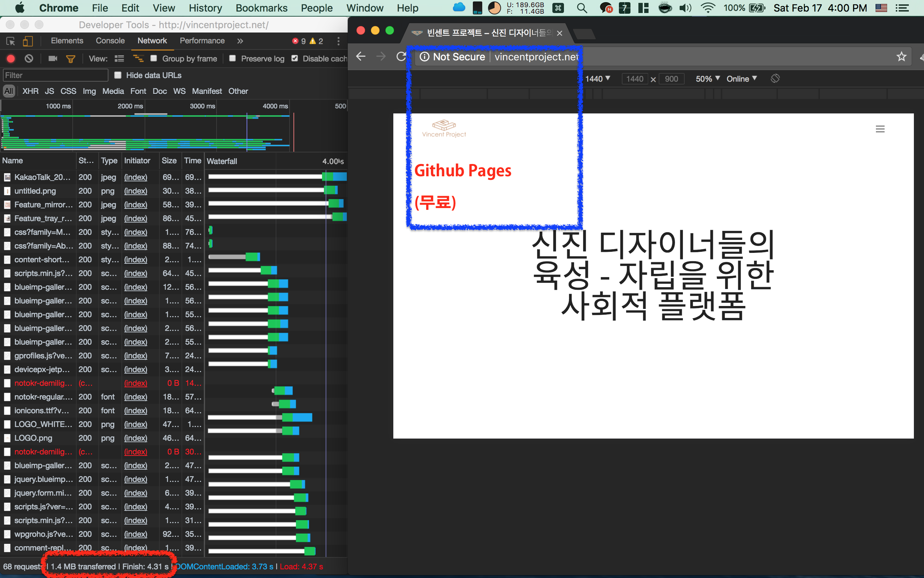Filter requests by XHR
The height and width of the screenshot is (578, 924).
(x=30, y=91)
